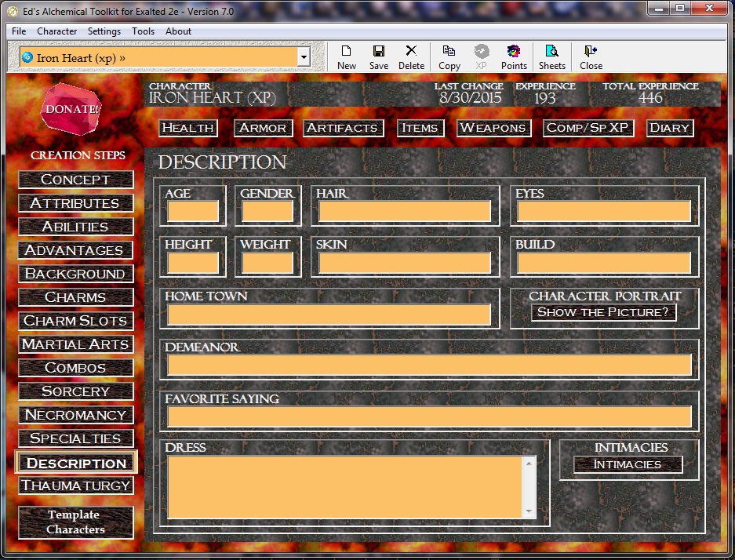
Task: Click the XP toolbar icon
Action: click(x=482, y=57)
